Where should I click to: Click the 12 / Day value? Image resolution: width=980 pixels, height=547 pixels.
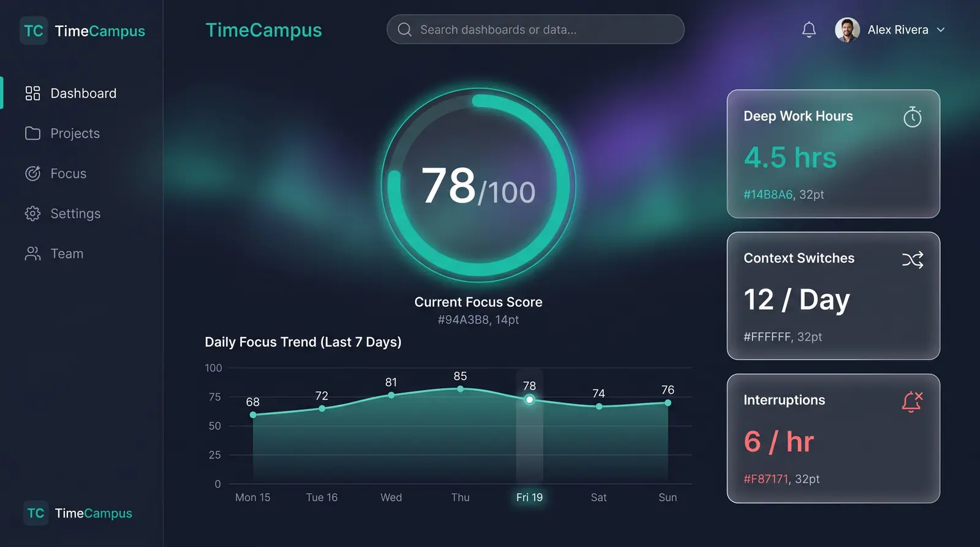pyautogui.click(x=797, y=300)
